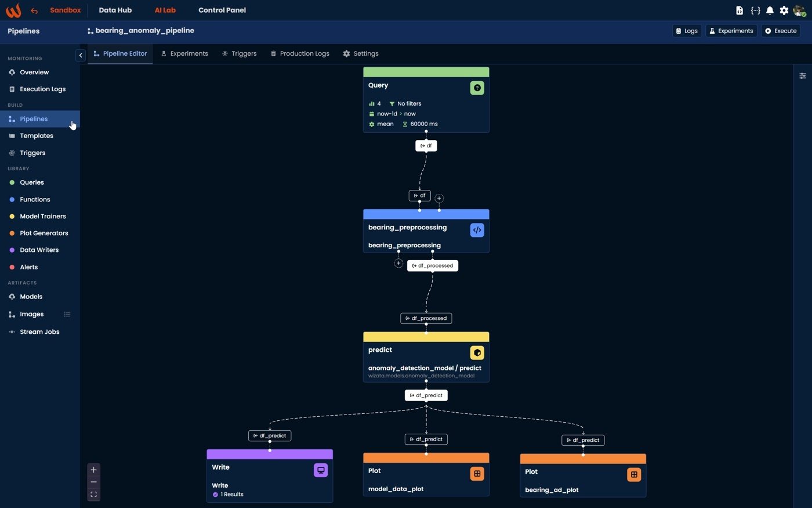Open the settings gear in top bar
The width and height of the screenshot is (812, 508).
point(784,10)
